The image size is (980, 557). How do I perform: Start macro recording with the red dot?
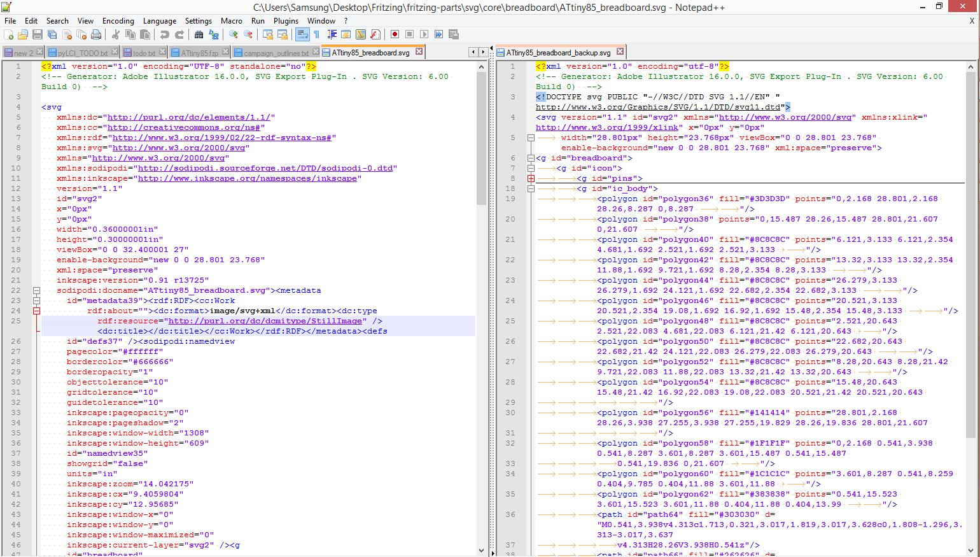[x=395, y=34]
